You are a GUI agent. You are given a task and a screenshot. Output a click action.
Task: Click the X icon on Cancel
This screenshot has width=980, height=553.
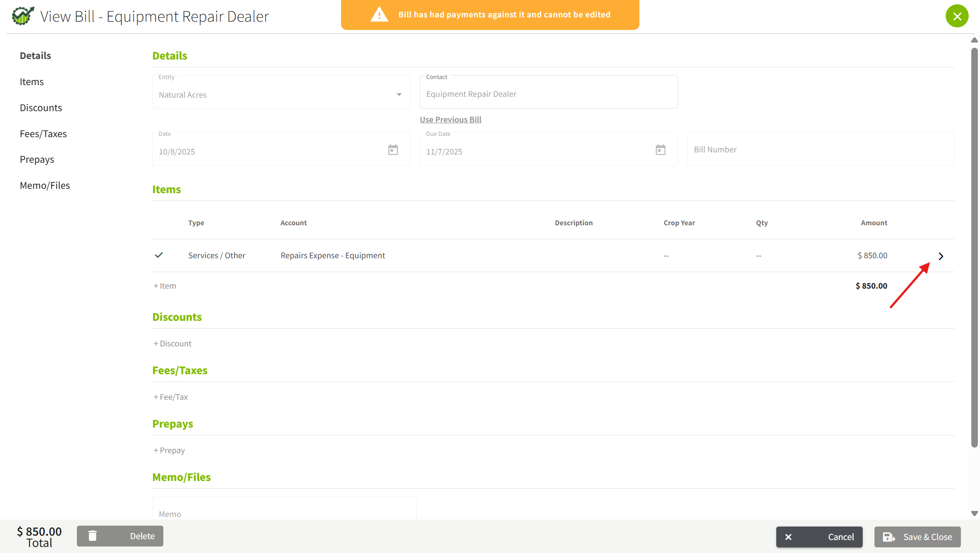tap(788, 537)
